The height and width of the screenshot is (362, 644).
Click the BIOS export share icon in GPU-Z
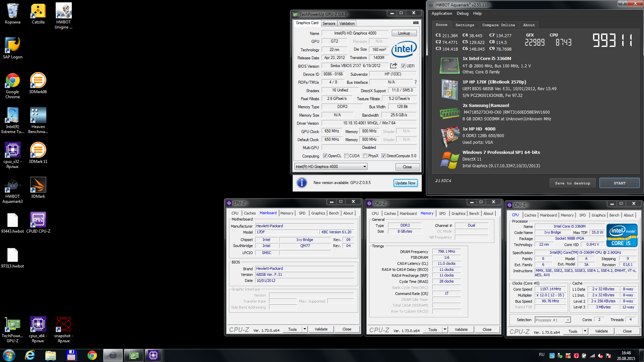(393, 66)
